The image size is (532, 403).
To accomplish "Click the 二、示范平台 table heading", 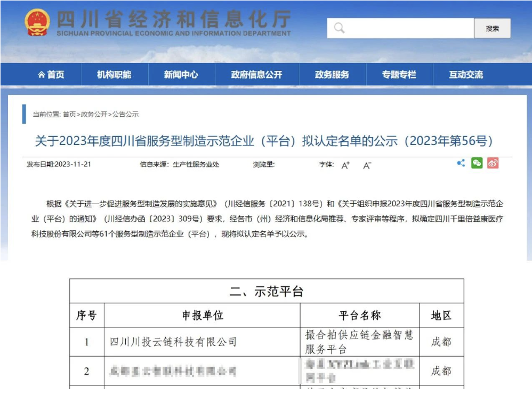I will pos(267,291).
